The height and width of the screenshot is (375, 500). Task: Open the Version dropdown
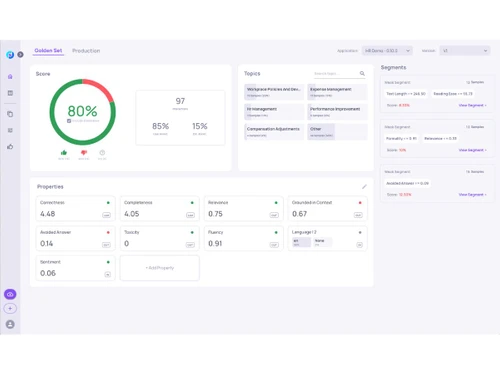(x=465, y=51)
